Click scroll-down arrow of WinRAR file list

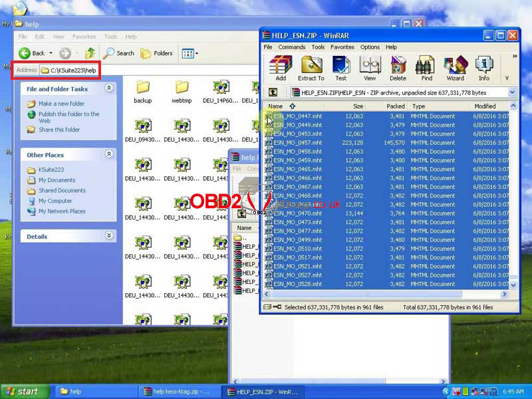click(513, 285)
